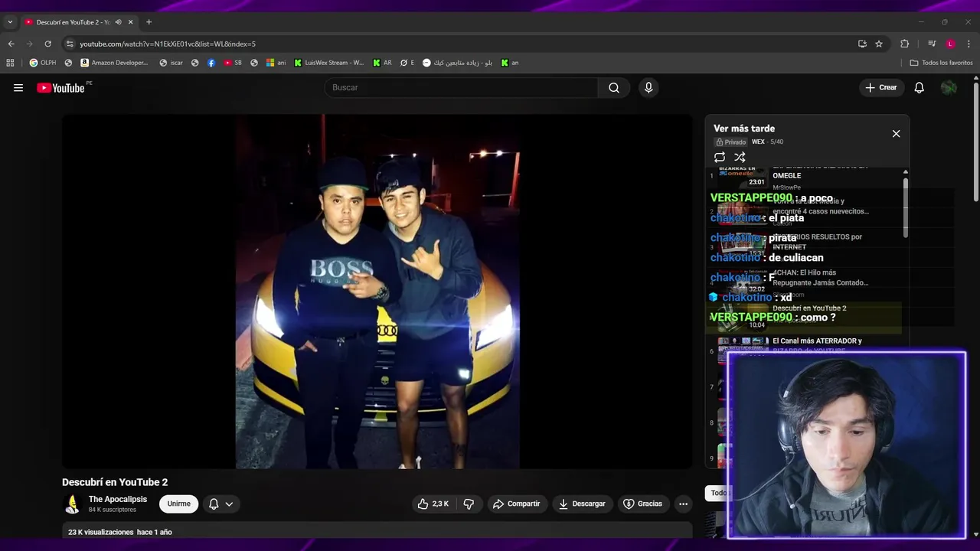Open the OLPH bookmark

(x=43, y=63)
